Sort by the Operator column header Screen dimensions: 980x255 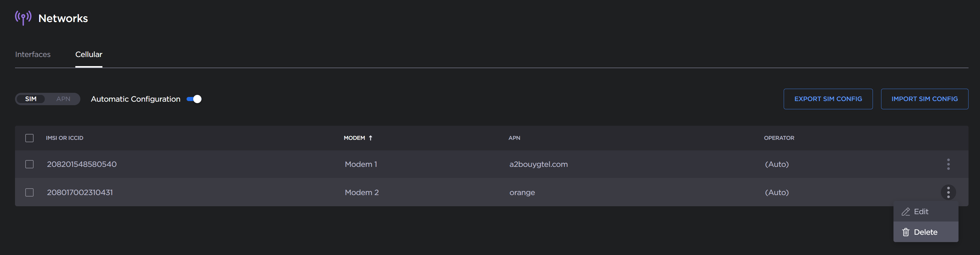(x=779, y=138)
